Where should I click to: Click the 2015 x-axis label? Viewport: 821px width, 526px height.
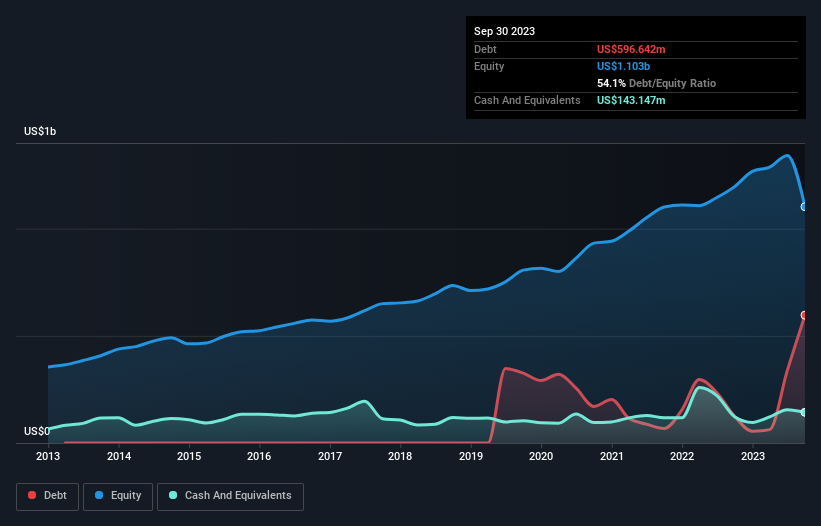pyautogui.click(x=189, y=456)
